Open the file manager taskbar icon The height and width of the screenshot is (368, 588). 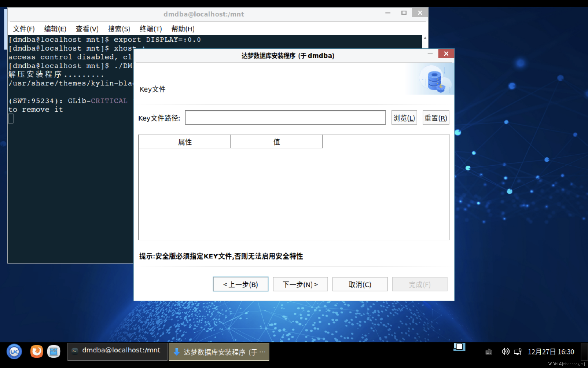pos(54,351)
